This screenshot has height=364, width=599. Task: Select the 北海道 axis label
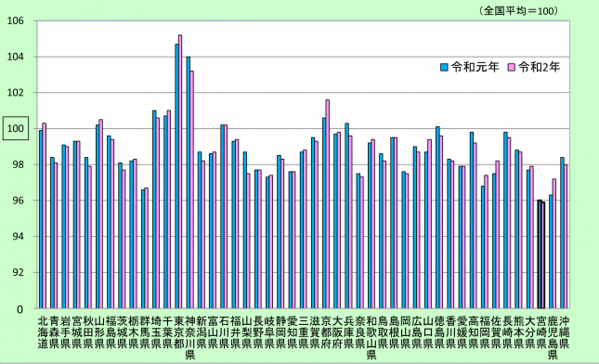42,331
